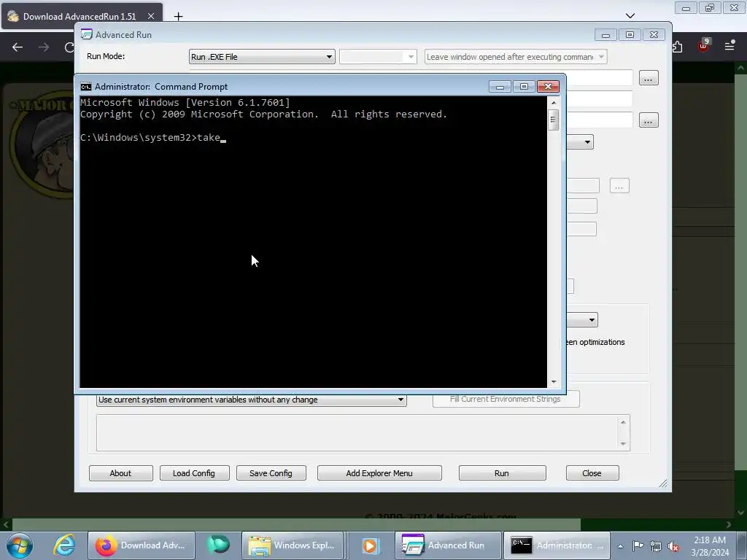Click the About button
This screenshot has width=747, height=560.
coord(120,473)
